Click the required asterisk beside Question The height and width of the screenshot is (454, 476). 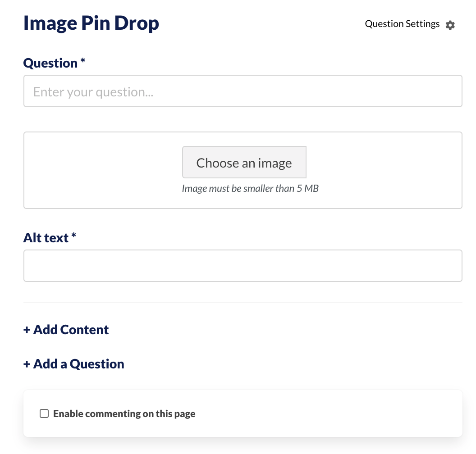(82, 60)
